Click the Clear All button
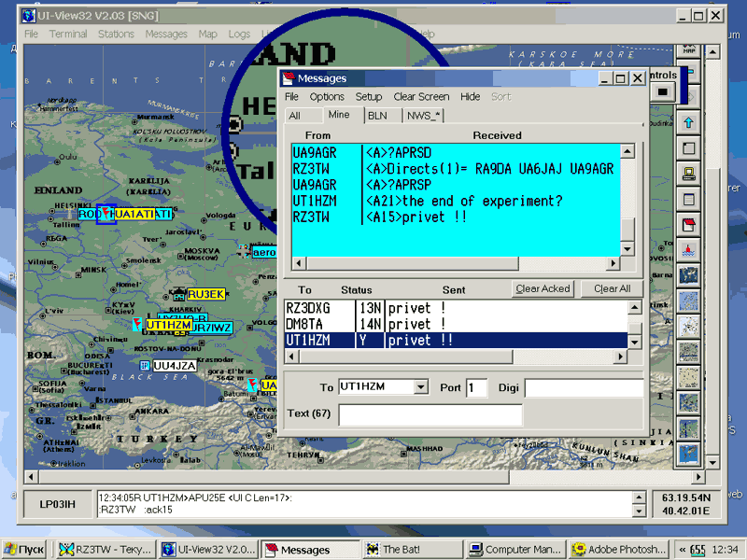The width and height of the screenshot is (747, 560). (x=613, y=288)
